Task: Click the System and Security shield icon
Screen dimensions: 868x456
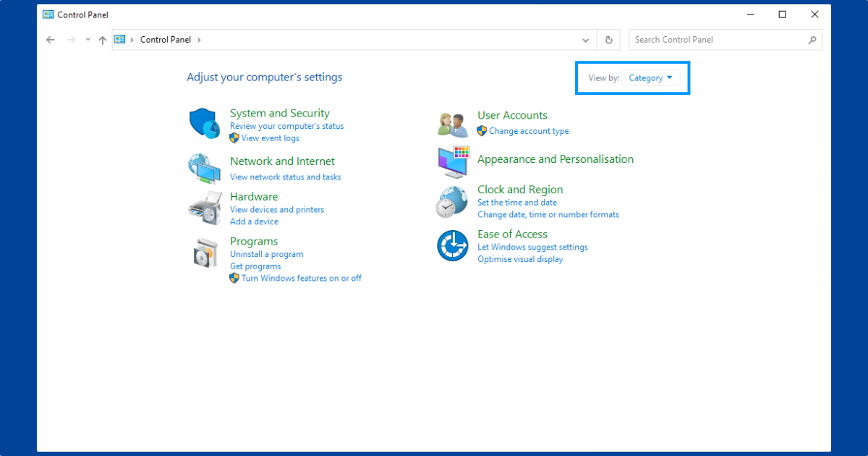Action: [205, 123]
